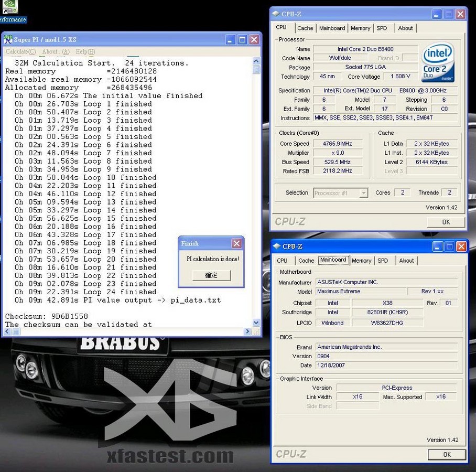Click Super PI vertical scrollbar up arrow
Screen dimensions: 476x472
(256, 61)
